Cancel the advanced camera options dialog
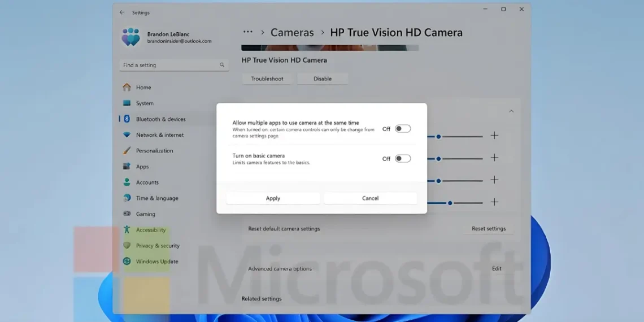The height and width of the screenshot is (322, 644). (x=370, y=198)
